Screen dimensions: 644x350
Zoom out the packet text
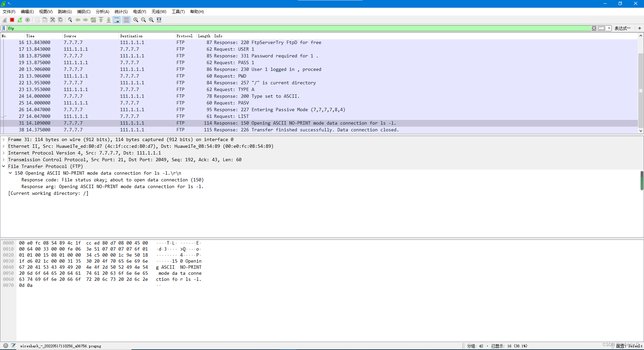(144, 20)
